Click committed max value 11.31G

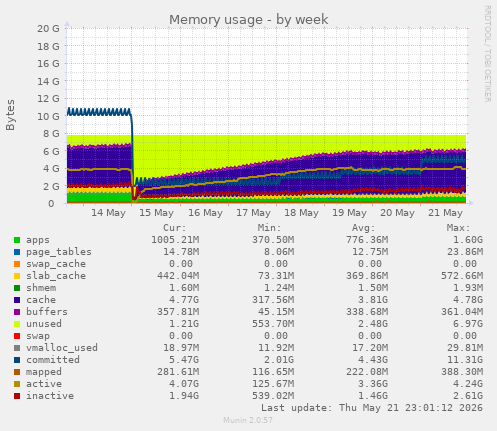465,360
